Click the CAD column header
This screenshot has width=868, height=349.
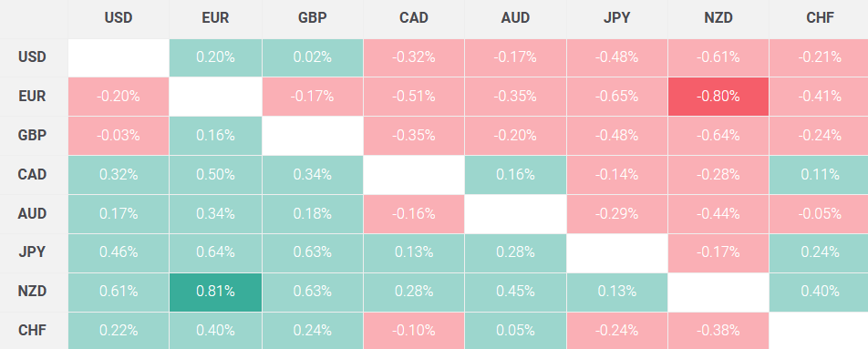[414, 18]
